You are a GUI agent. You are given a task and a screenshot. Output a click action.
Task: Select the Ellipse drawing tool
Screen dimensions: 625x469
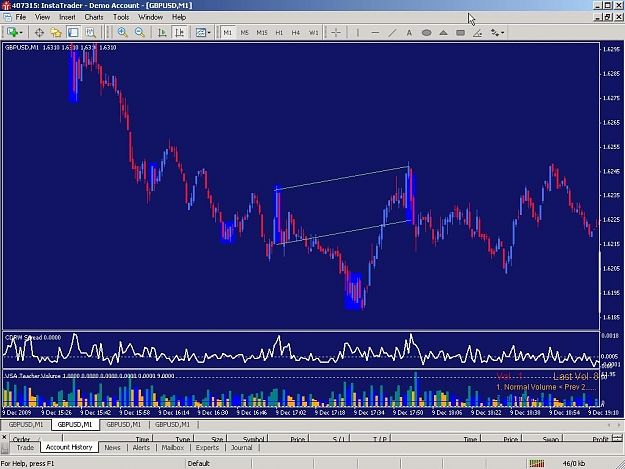426,33
